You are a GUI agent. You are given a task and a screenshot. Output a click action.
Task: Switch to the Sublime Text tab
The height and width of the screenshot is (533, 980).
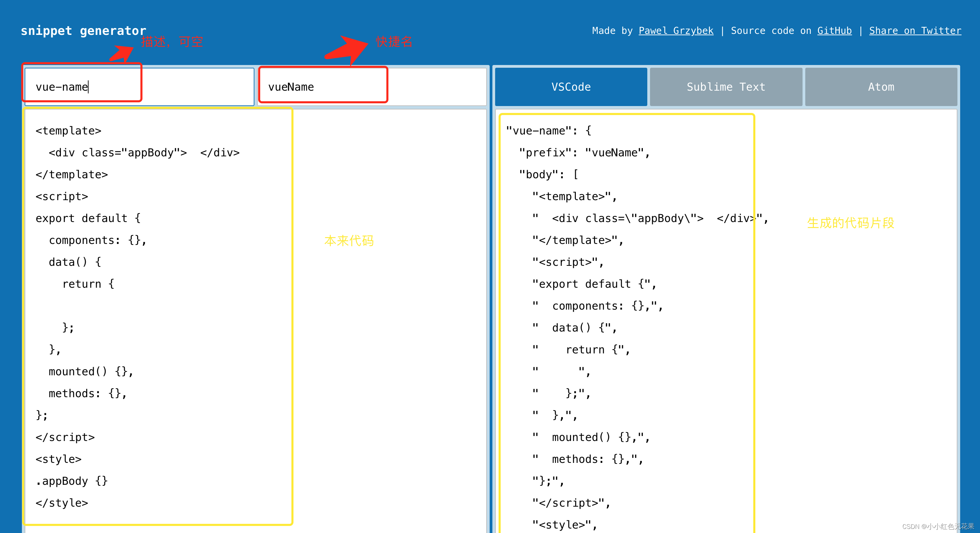click(726, 87)
